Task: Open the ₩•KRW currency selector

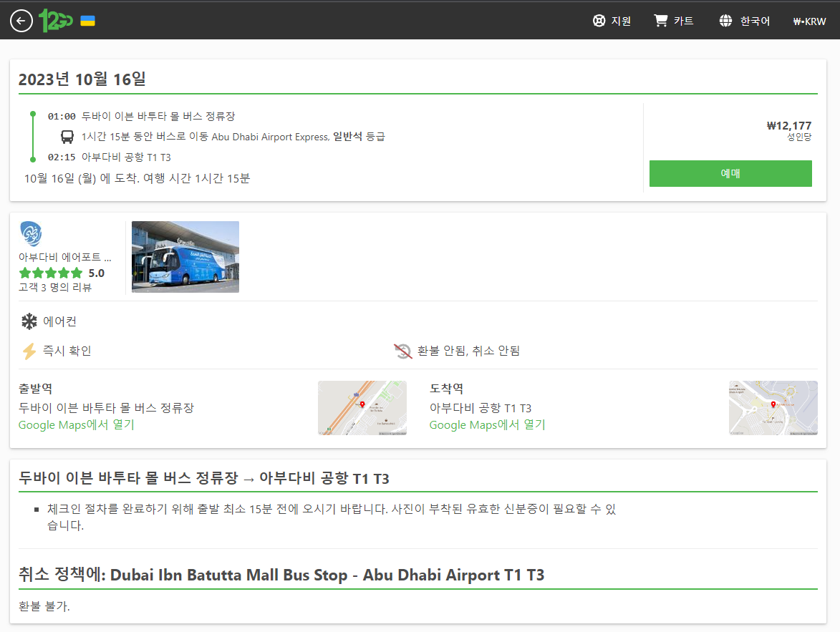Action: click(x=809, y=21)
